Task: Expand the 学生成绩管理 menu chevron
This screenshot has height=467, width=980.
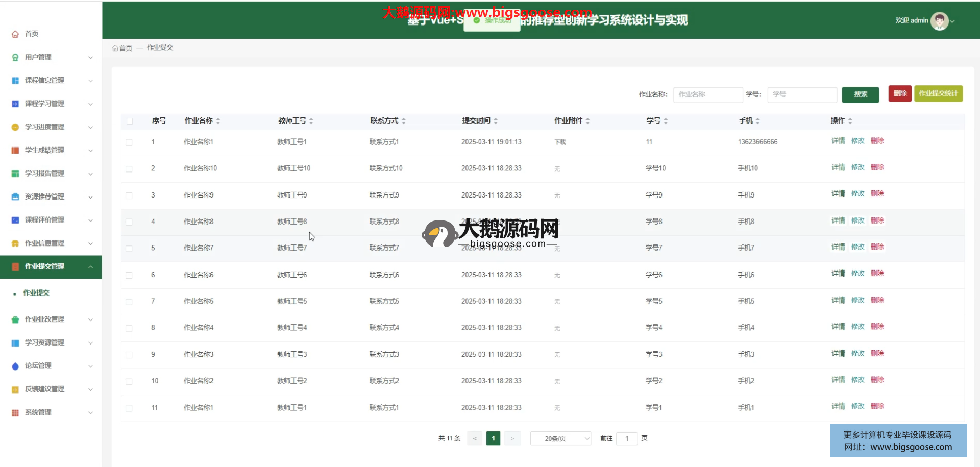Action: pyautogui.click(x=90, y=151)
